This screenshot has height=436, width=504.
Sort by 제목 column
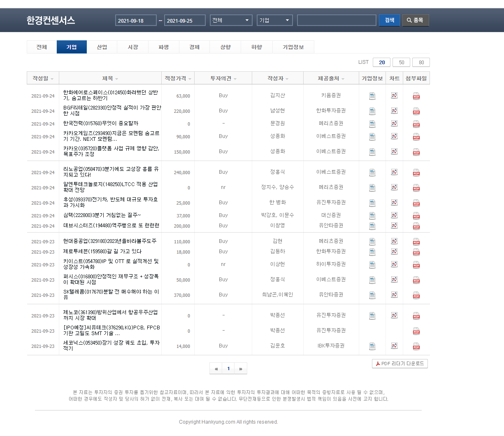pyautogui.click(x=110, y=78)
